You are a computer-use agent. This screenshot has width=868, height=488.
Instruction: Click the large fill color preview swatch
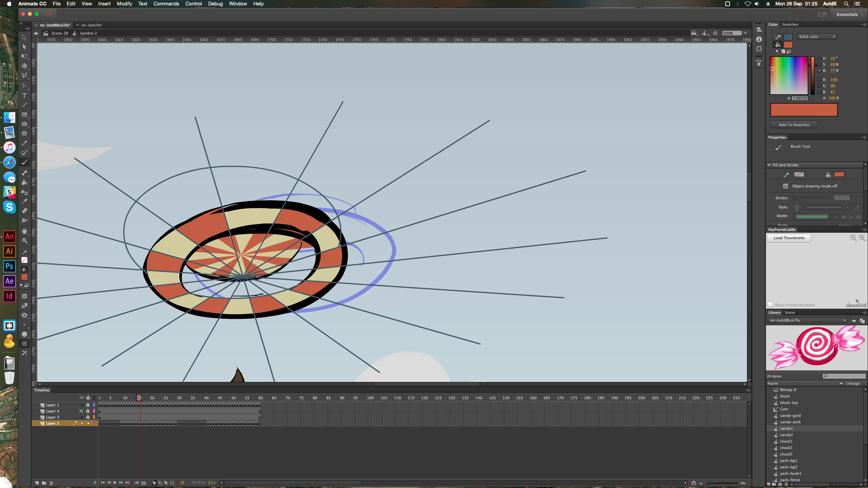[x=804, y=110]
